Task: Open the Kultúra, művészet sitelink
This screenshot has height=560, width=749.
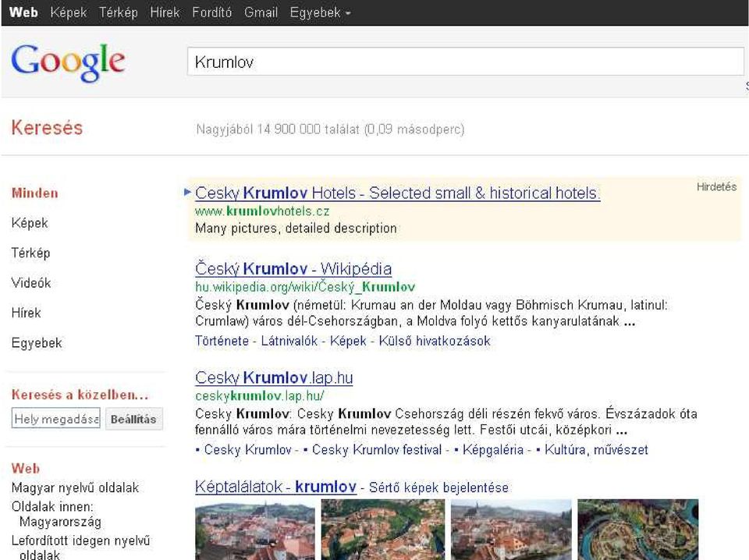Action: [596, 450]
